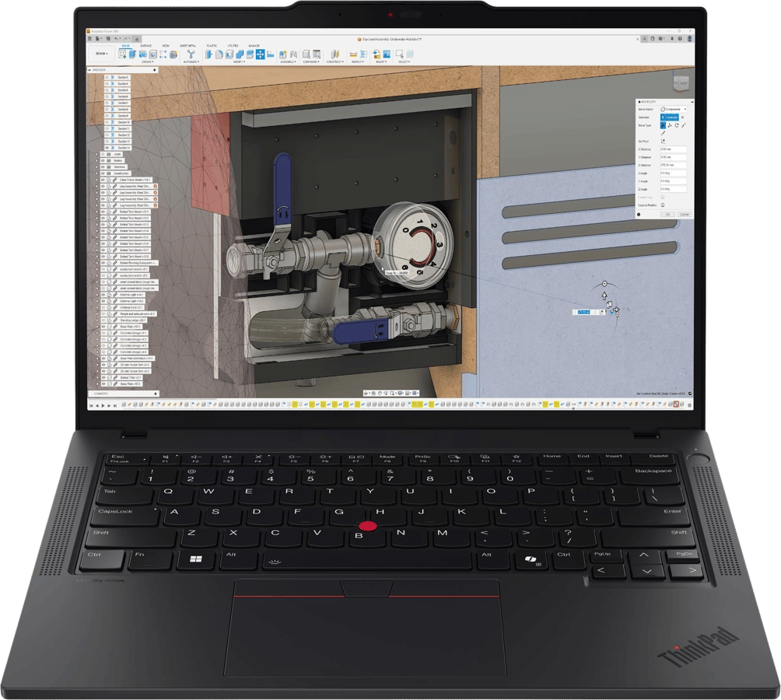Switch to the SURFACE ribbon tab
This screenshot has height=700, width=781.
pyautogui.click(x=146, y=46)
